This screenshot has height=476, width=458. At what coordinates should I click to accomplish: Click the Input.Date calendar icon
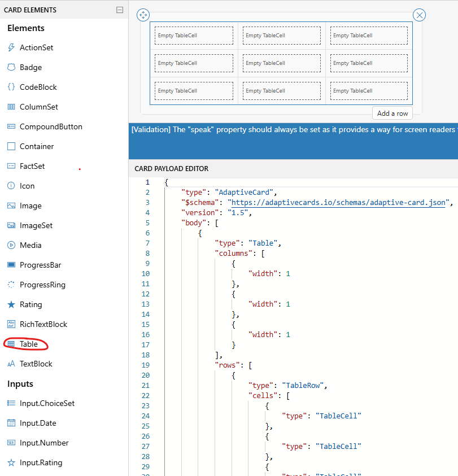(x=11, y=423)
